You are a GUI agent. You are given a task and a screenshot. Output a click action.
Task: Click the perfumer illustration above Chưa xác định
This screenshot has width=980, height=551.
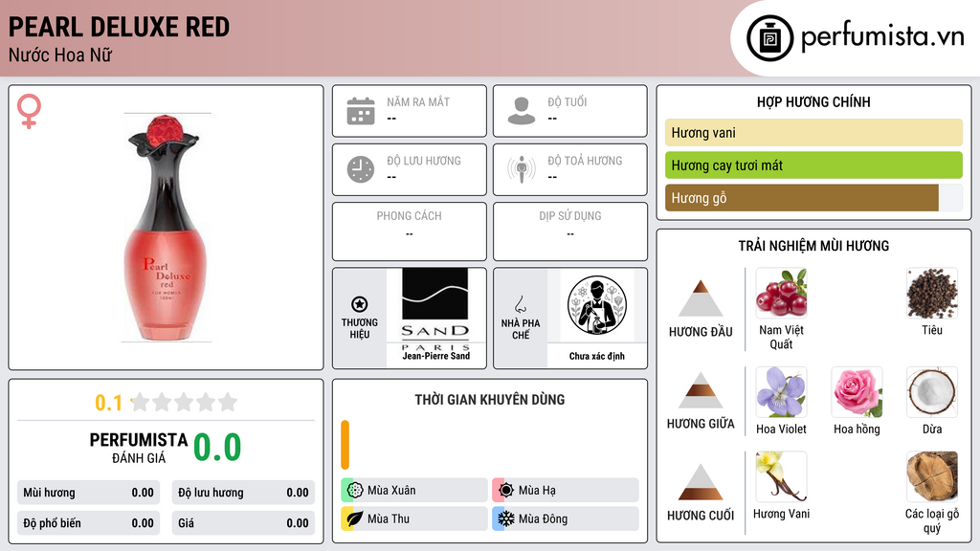pos(597,305)
